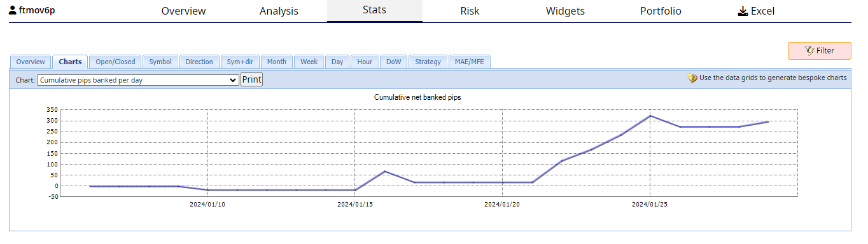The image size is (868, 244).
Task: Open the Widgets tab
Action: (565, 11)
